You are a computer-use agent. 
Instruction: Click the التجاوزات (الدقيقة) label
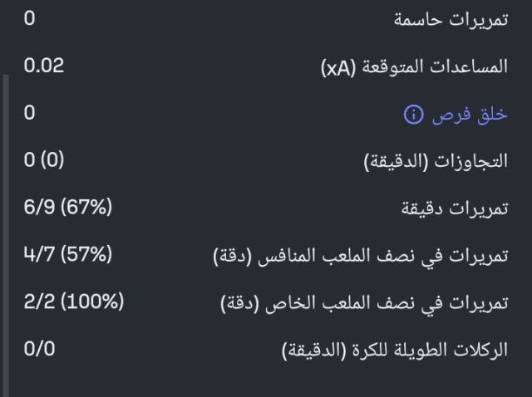(436, 162)
